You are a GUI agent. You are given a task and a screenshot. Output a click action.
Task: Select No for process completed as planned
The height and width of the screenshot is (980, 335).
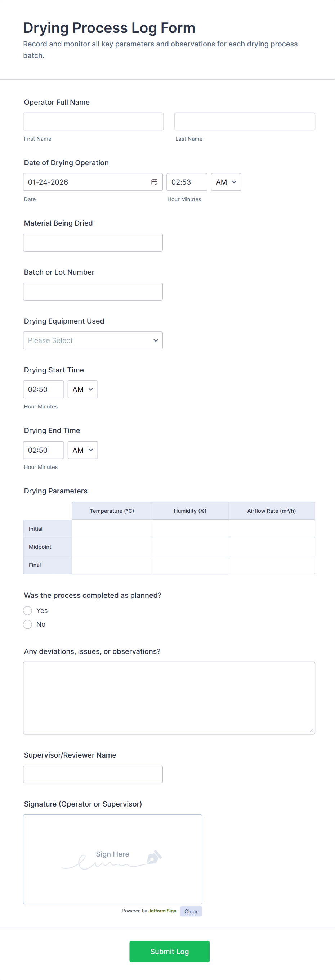tap(27, 624)
